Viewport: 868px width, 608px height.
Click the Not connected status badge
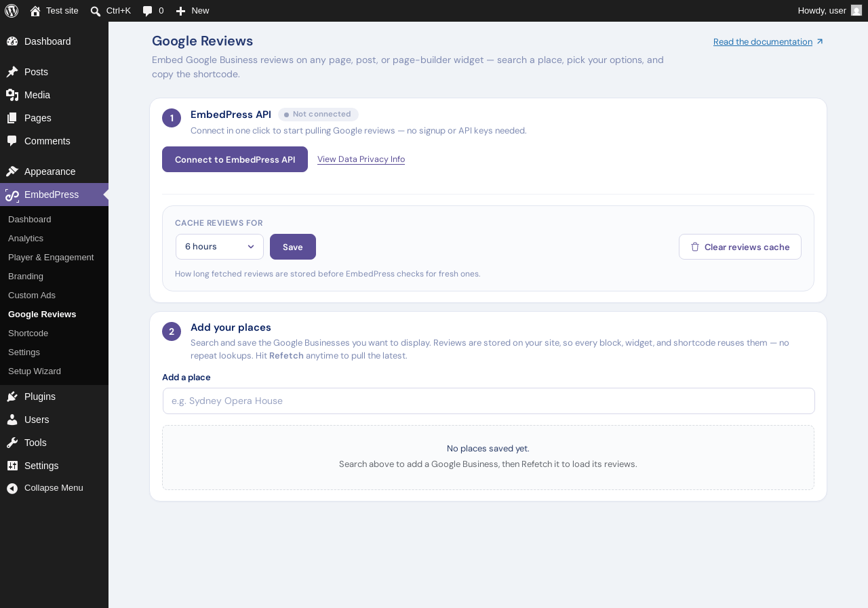pyautogui.click(x=318, y=115)
